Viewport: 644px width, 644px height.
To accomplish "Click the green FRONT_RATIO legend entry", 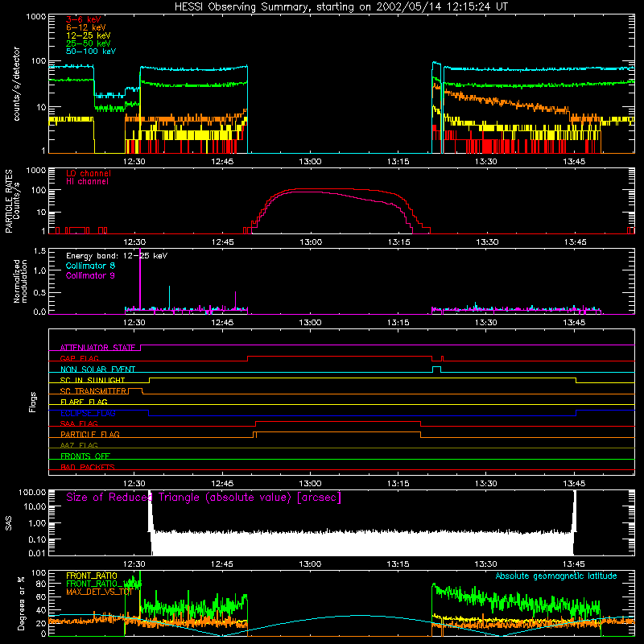I will pyautogui.click(x=104, y=584).
